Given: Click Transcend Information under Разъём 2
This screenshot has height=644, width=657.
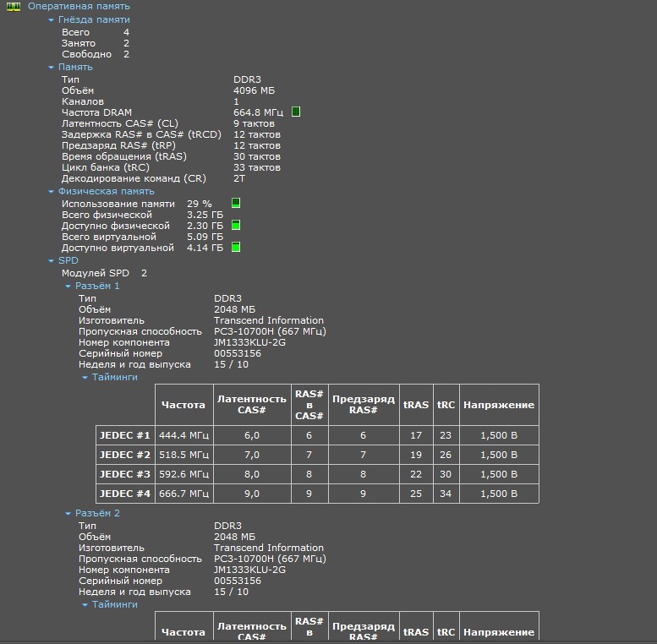Looking at the screenshot, I should 269,548.
